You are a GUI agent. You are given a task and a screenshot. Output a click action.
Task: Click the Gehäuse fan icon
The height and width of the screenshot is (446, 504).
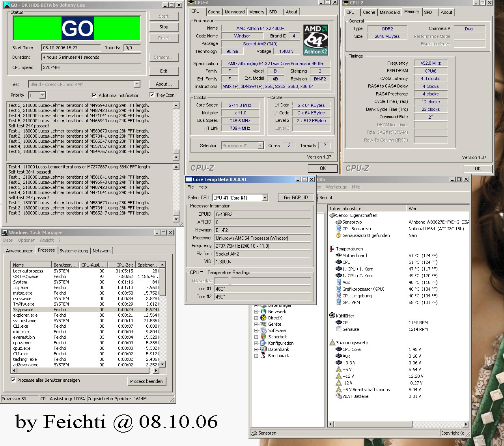(x=338, y=329)
